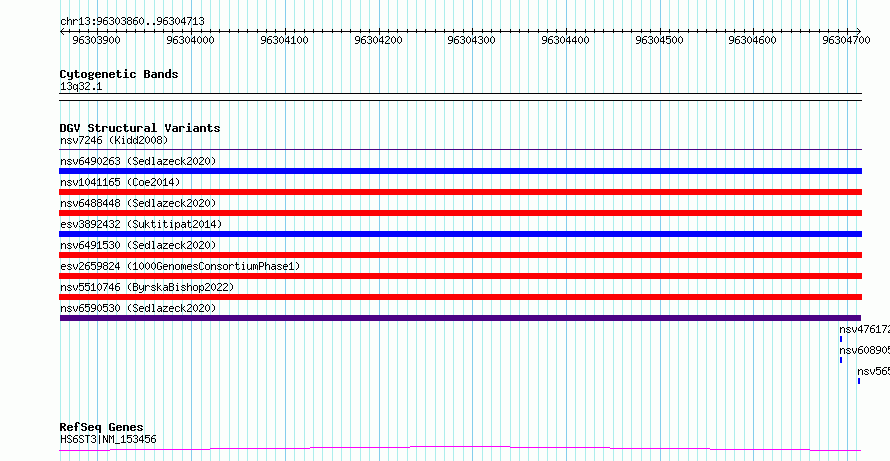Click the small blue marker under nsv608905
Viewport: 890px width, 461px height.
pos(841,360)
